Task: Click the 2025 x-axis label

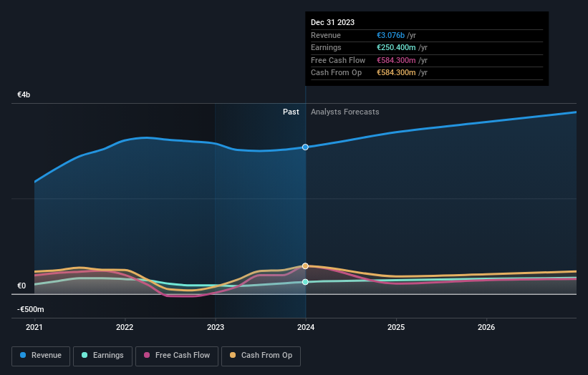Action: [396, 328]
